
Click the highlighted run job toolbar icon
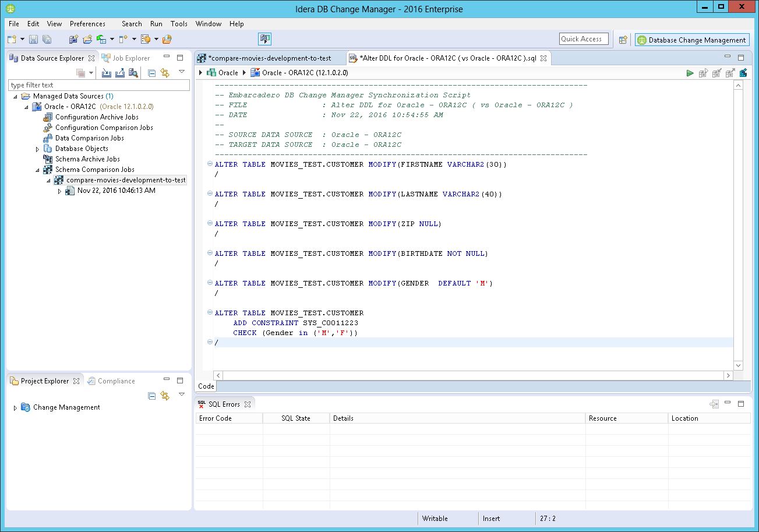pos(265,39)
